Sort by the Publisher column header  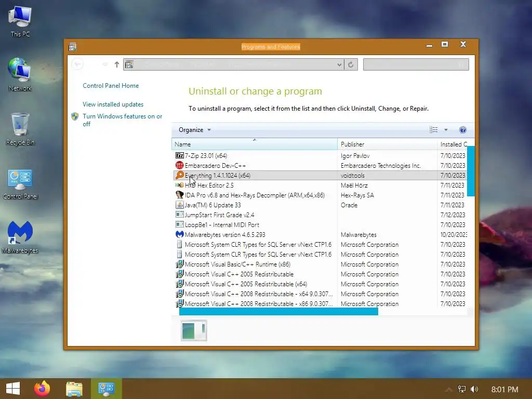tap(387, 144)
